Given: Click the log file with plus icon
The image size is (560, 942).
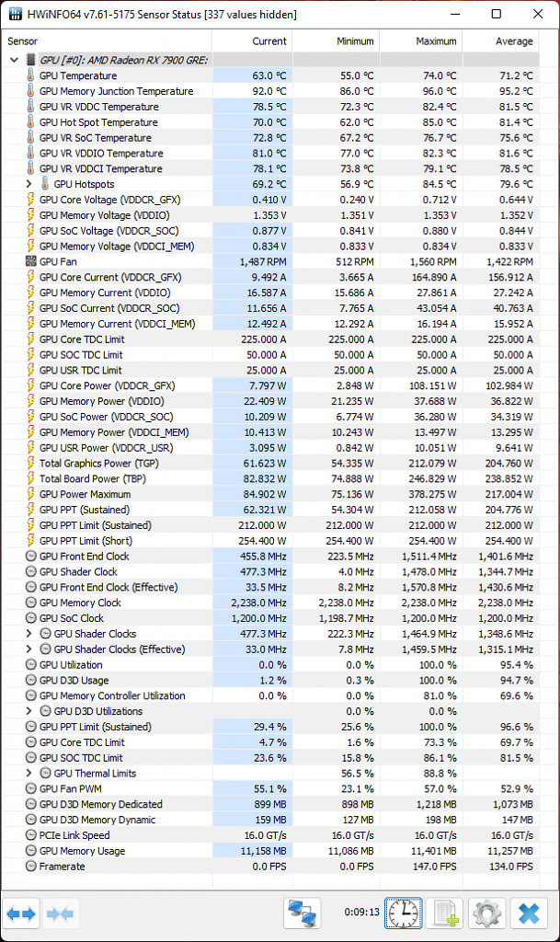Looking at the screenshot, I should (x=445, y=913).
